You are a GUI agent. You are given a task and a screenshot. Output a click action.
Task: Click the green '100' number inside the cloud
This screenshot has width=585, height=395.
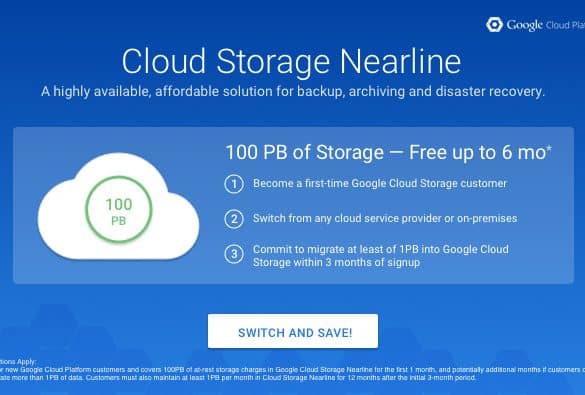[119, 204]
